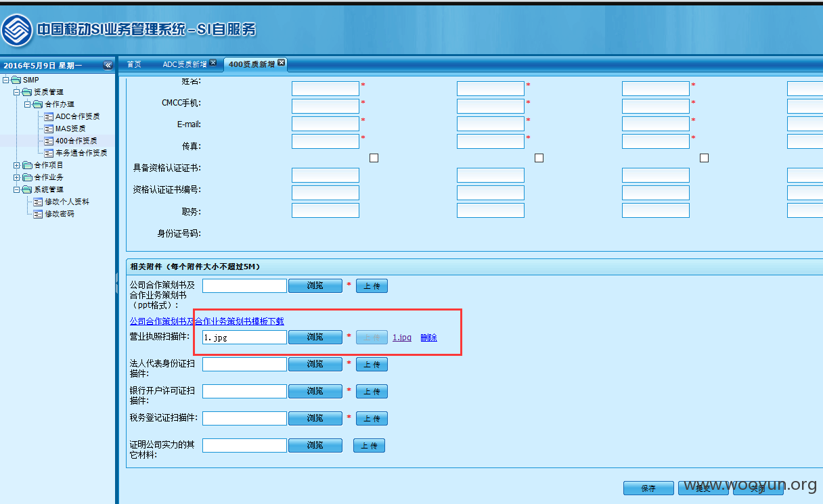Click the 公司合作策划书 file path field

pyautogui.click(x=244, y=286)
